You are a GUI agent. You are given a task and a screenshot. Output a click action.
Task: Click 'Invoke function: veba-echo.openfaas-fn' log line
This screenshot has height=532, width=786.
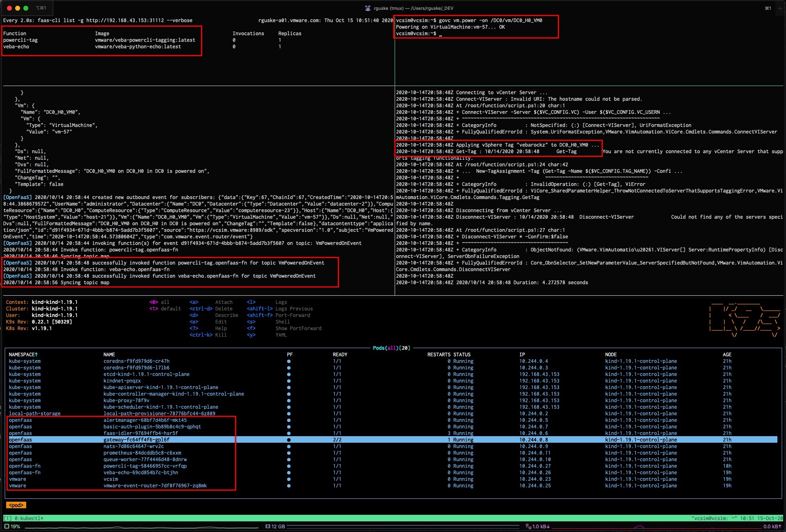pyautogui.click(x=86, y=269)
